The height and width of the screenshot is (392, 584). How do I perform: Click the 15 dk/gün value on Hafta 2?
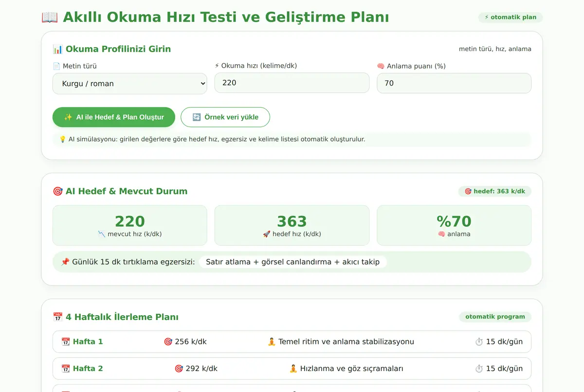(x=504, y=369)
